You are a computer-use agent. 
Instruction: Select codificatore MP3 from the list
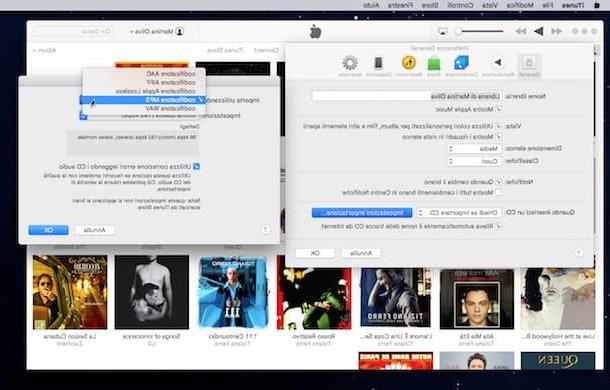tap(143, 100)
